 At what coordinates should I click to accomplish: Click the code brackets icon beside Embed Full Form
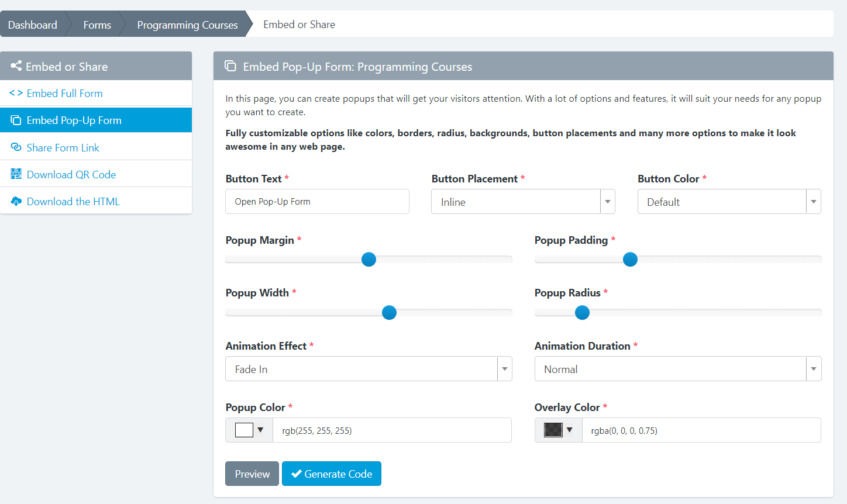16,94
